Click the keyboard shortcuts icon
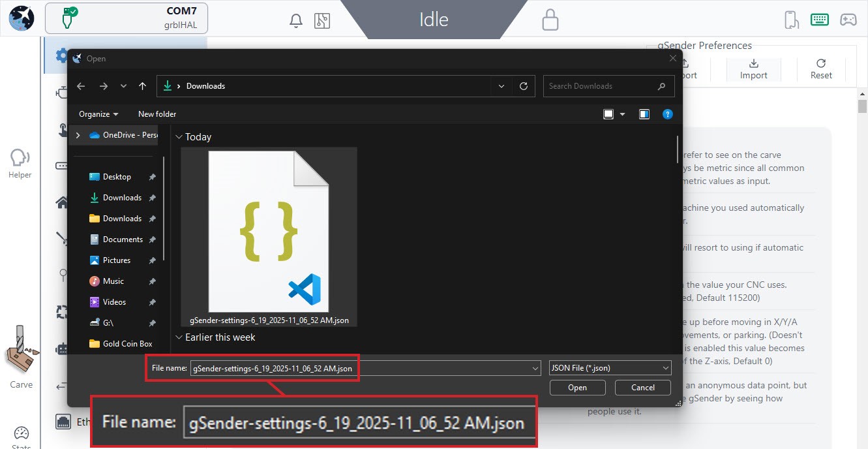The image size is (868, 449). tap(820, 20)
